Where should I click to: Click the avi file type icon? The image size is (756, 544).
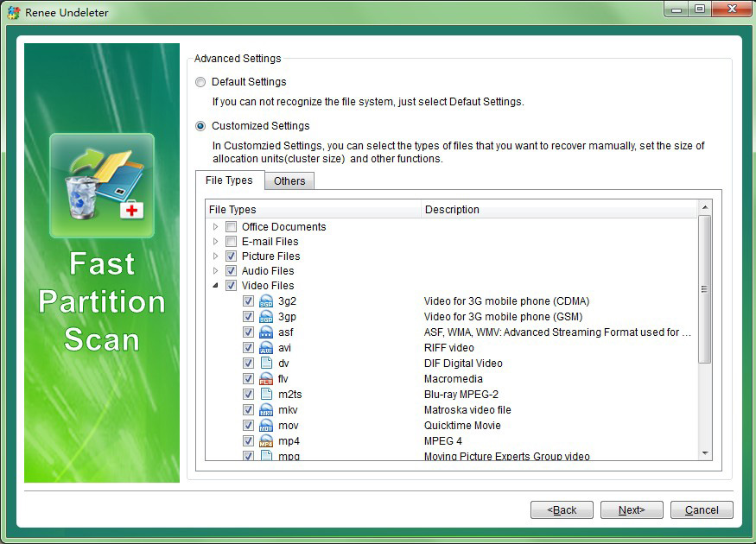tap(266, 348)
